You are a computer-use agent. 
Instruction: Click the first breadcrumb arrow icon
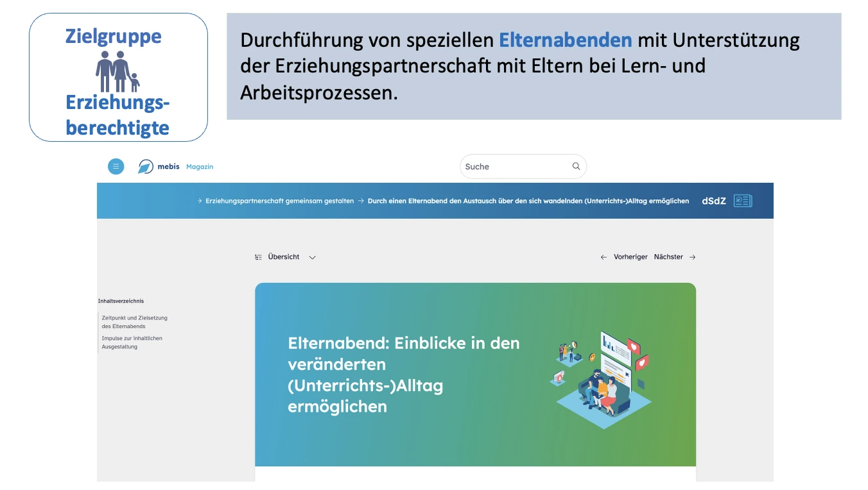click(200, 201)
